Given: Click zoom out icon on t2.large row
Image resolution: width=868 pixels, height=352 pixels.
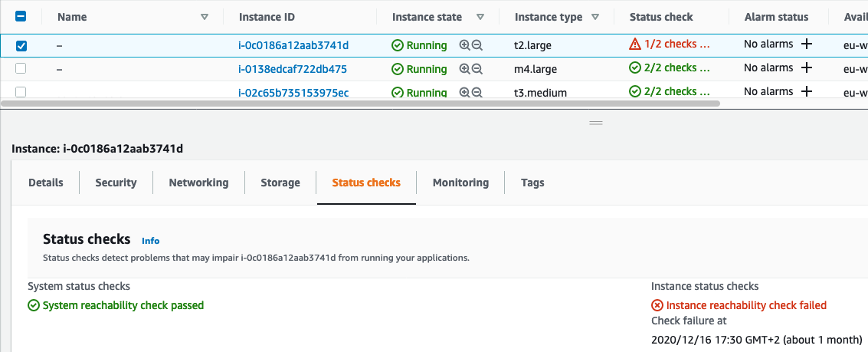Looking at the screenshot, I should pos(477,45).
